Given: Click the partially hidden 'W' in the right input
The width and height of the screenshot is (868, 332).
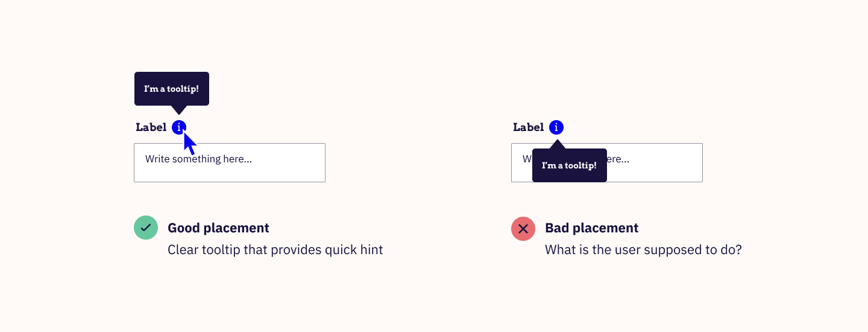Looking at the screenshot, I should coord(527,159).
